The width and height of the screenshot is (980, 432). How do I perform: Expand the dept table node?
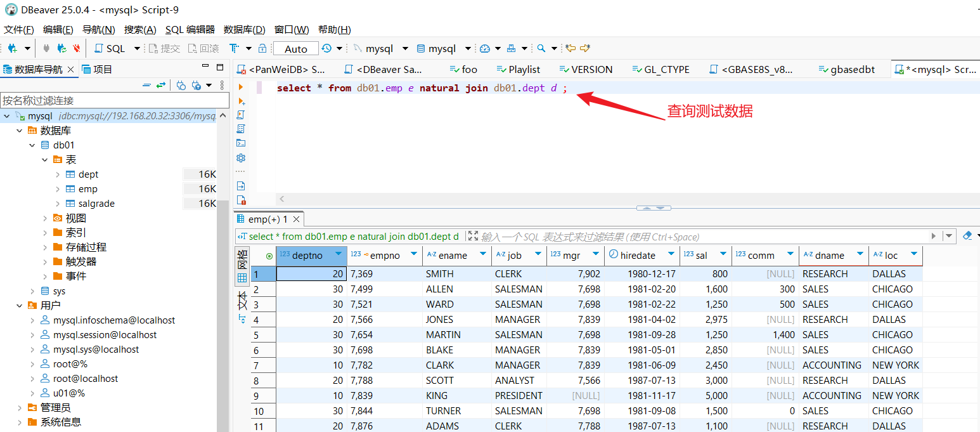(x=58, y=174)
